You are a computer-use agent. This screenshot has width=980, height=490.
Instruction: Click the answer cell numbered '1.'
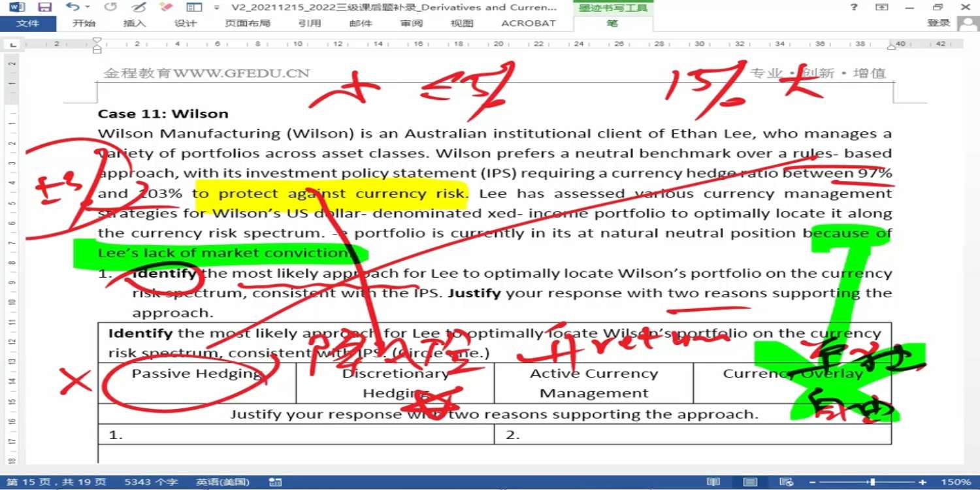(296, 434)
